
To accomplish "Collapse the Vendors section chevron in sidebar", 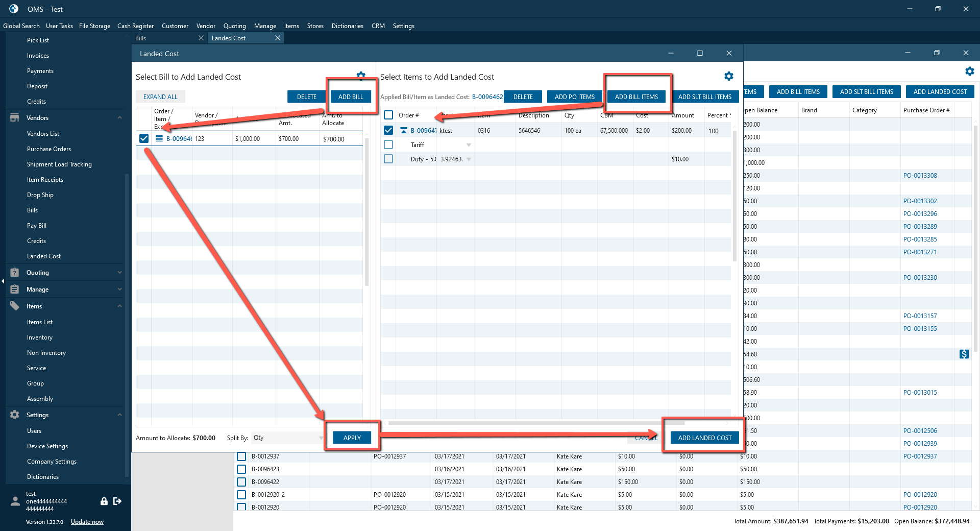I will pos(119,117).
